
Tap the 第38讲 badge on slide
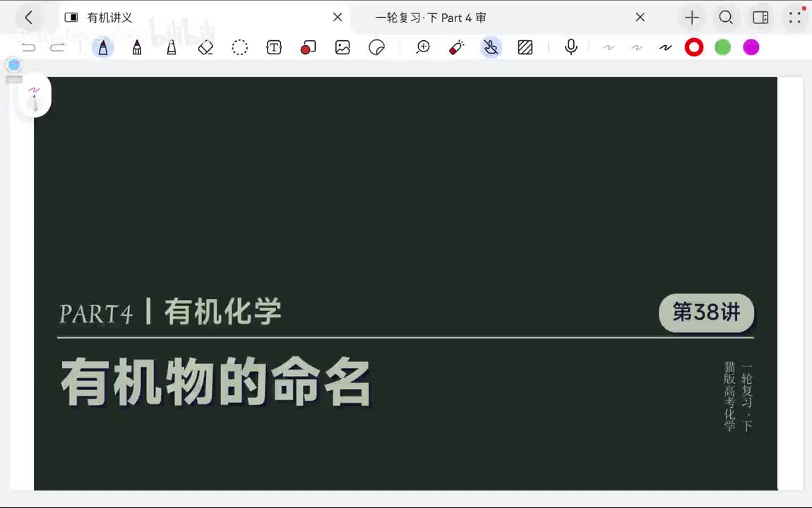click(706, 313)
